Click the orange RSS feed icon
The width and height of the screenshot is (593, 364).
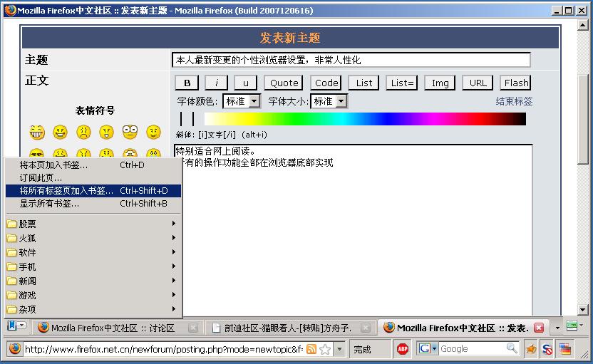click(x=311, y=349)
